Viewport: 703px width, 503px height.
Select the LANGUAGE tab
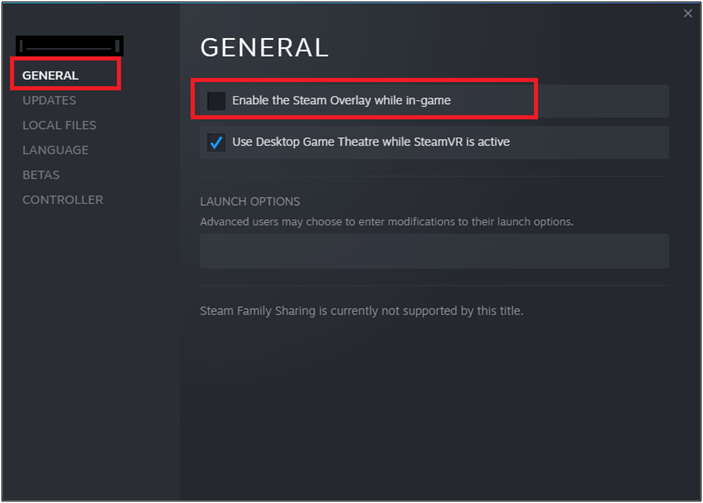click(x=56, y=150)
